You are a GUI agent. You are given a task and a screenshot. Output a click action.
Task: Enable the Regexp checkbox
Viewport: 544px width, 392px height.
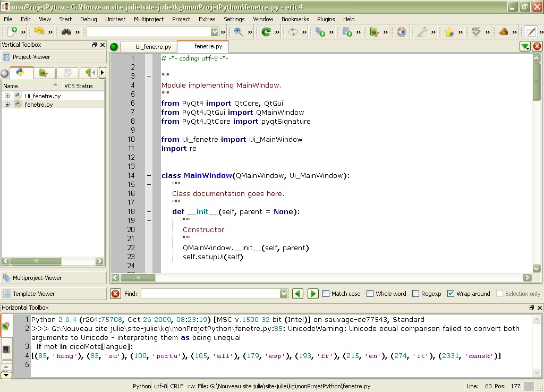click(415, 294)
